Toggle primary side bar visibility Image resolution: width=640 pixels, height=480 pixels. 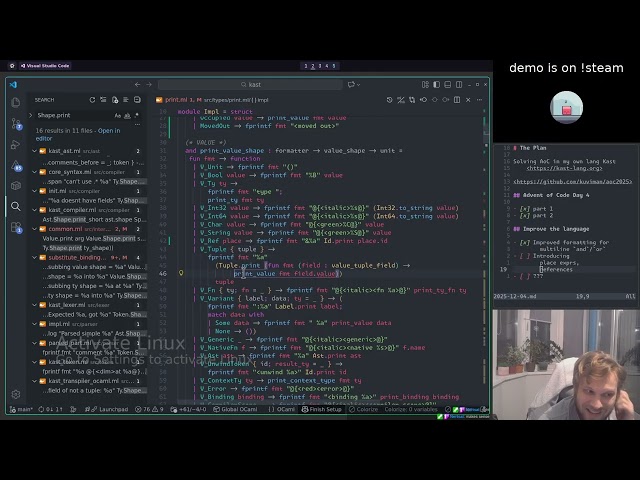(x=436, y=84)
